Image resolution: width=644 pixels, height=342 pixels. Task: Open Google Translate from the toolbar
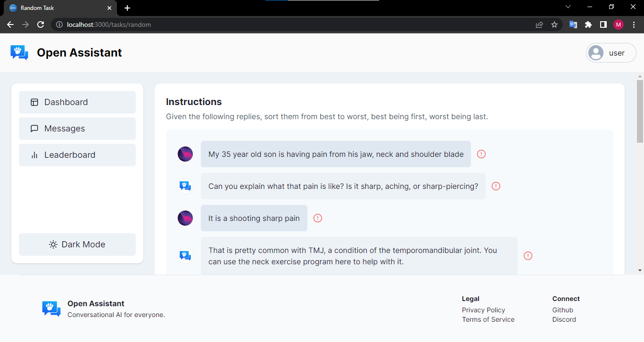573,24
